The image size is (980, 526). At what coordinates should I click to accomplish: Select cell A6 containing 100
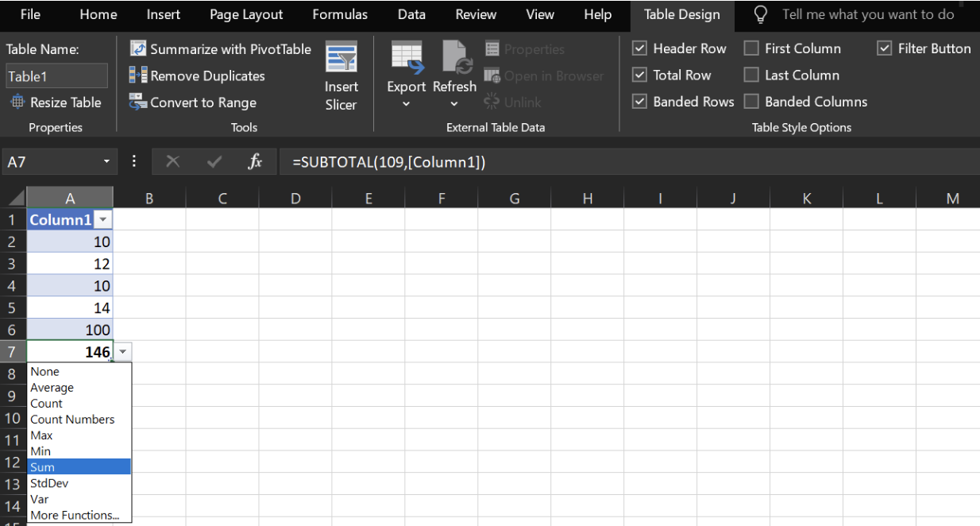coord(70,330)
